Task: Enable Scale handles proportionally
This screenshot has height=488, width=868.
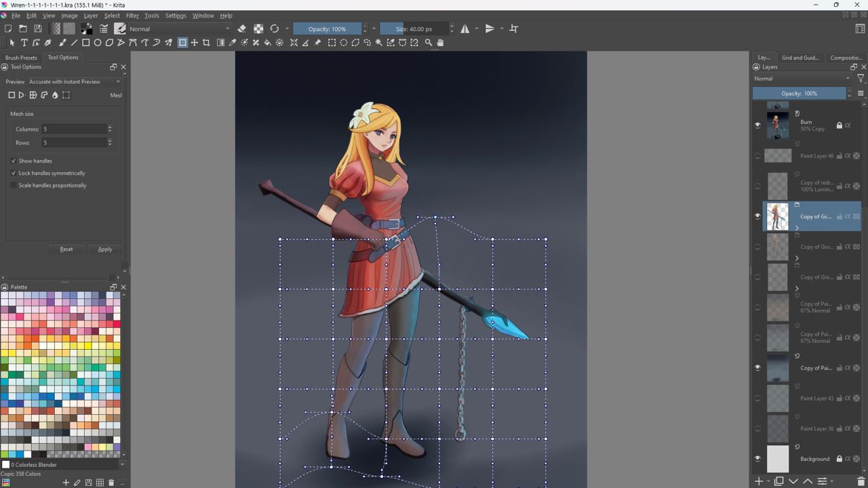Action: [14, 185]
